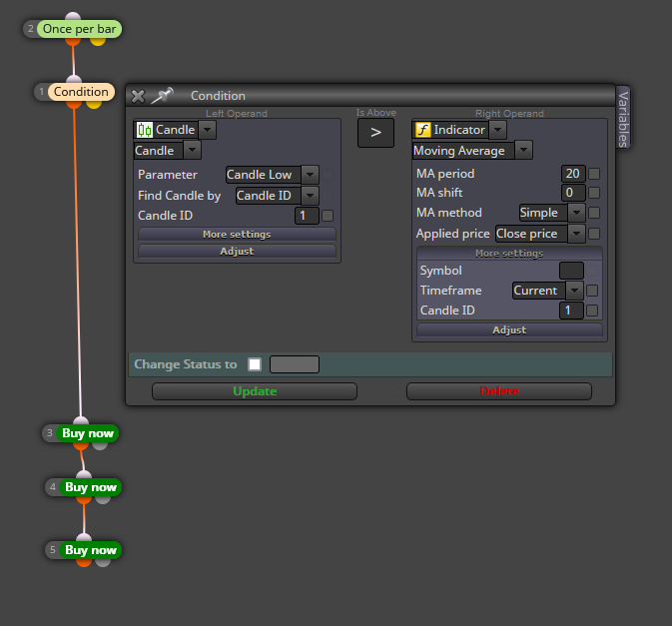Click the greater-than operator button
The image size is (672, 626).
[x=375, y=133]
